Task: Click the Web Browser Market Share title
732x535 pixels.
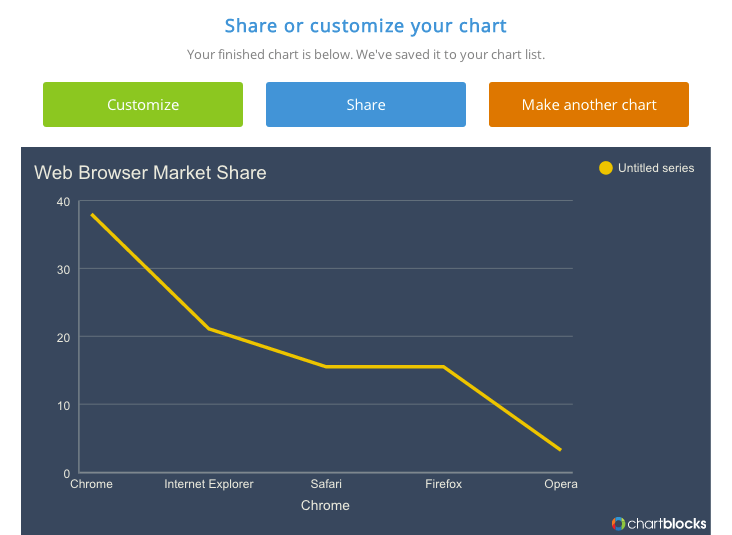Action: pyautogui.click(x=150, y=173)
